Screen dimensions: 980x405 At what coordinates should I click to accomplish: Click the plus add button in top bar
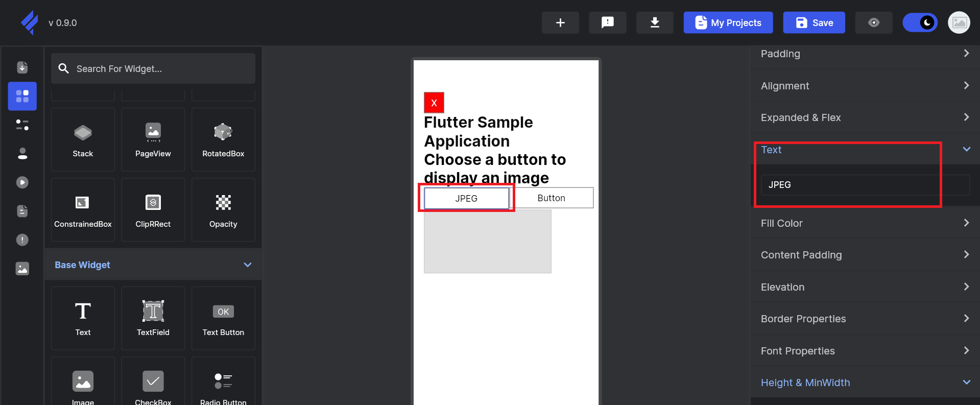pyautogui.click(x=560, y=23)
